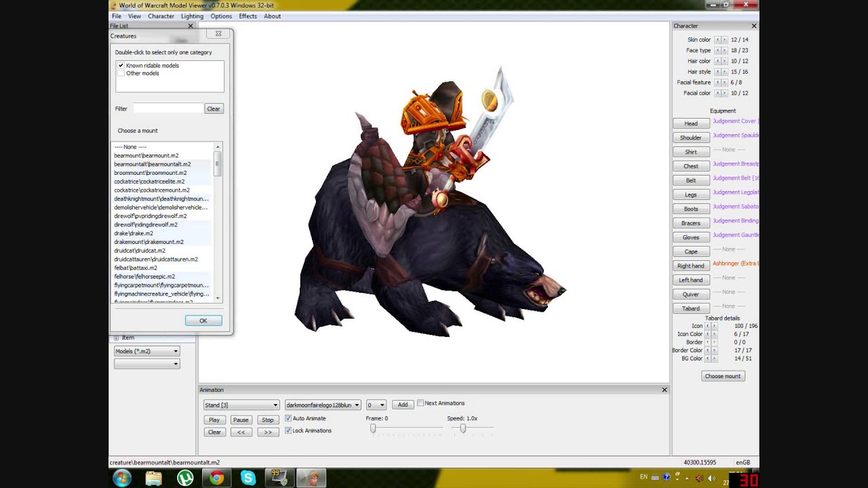
Task: Toggle Auto Animate checkbox
Action: (288, 418)
